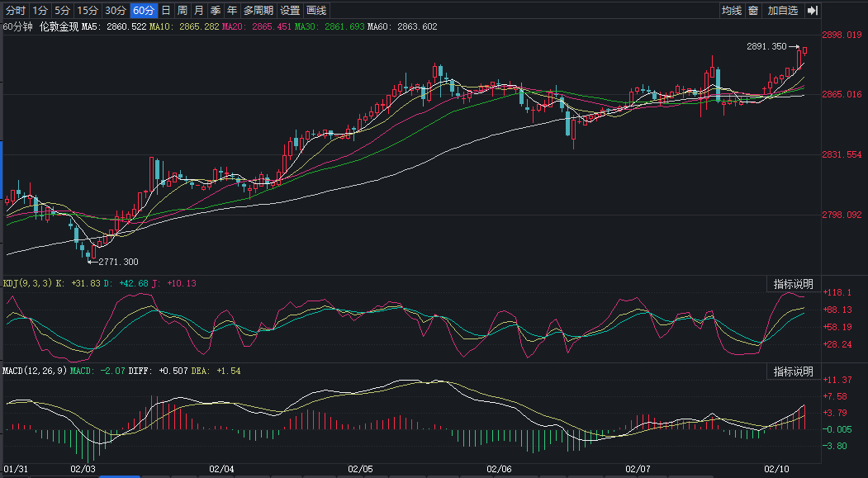Open 指标说明 for the KDJ indicator
868x478 pixels.
(x=794, y=284)
